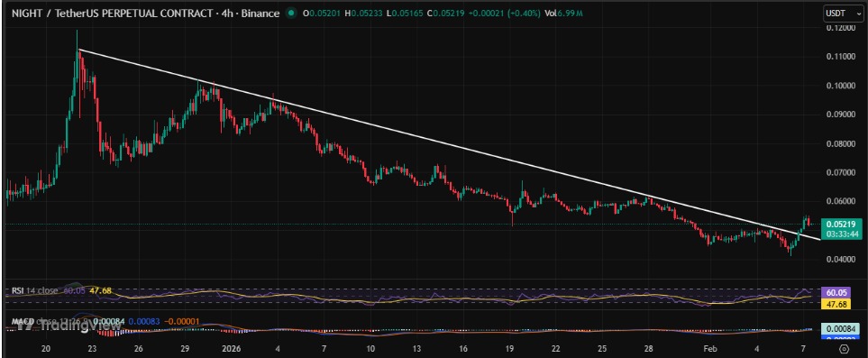Click the 0.08000 price axis label
Screen dimensions: 868x358
[x=840, y=143]
